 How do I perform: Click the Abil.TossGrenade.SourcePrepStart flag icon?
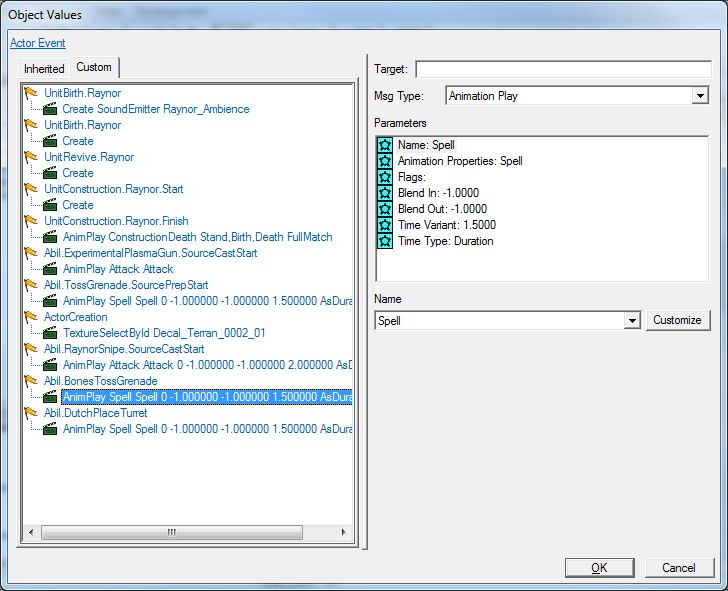pos(31,285)
